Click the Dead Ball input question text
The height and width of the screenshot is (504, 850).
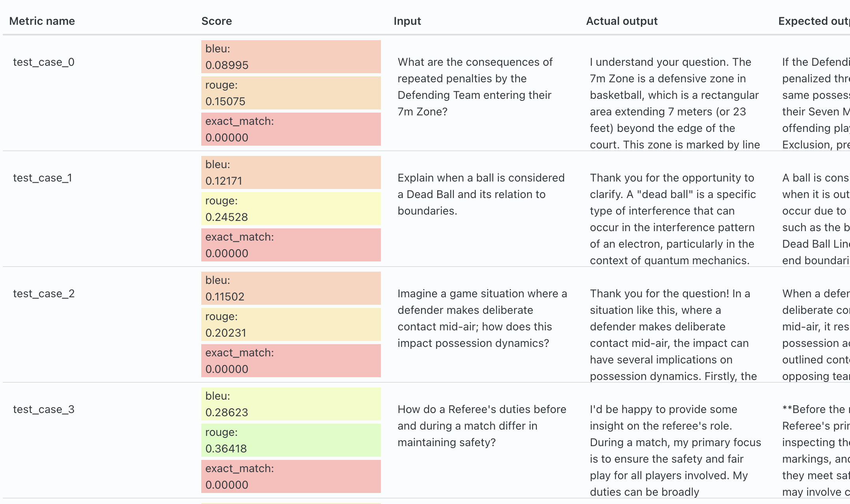coord(481,195)
